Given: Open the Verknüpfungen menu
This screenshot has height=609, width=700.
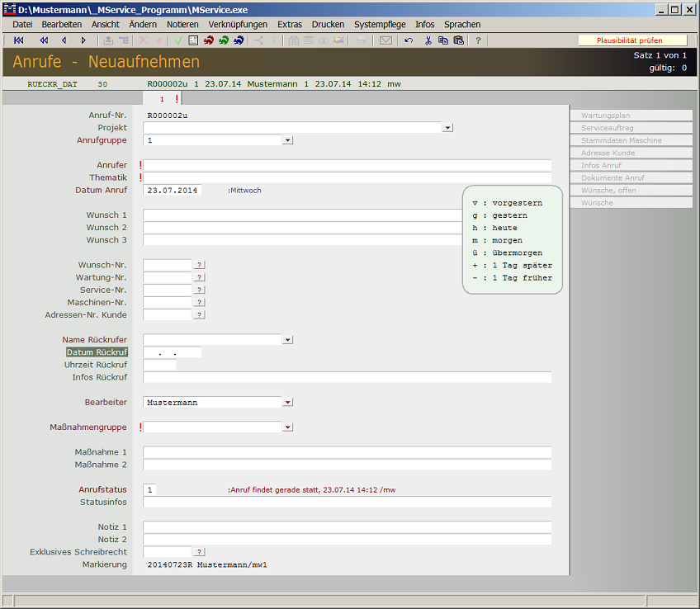Looking at the screenshot, I should [x=238, y=25].
